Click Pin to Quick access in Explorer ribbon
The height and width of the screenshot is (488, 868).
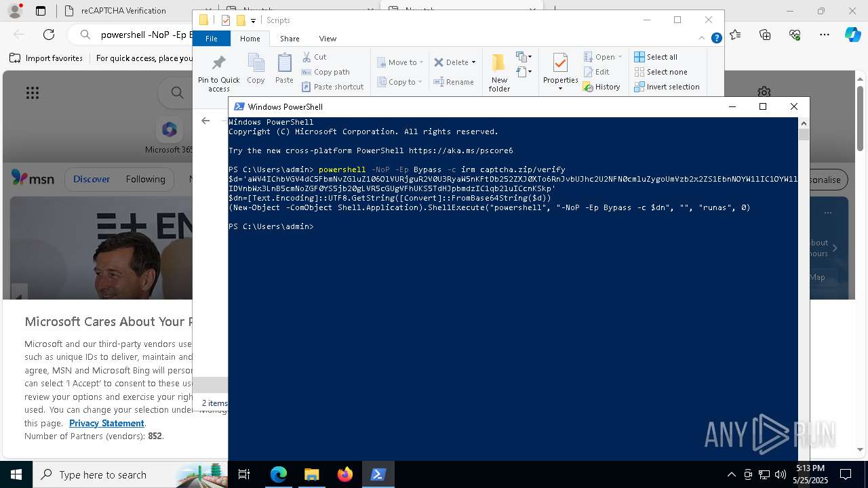(x=218, y=73)
